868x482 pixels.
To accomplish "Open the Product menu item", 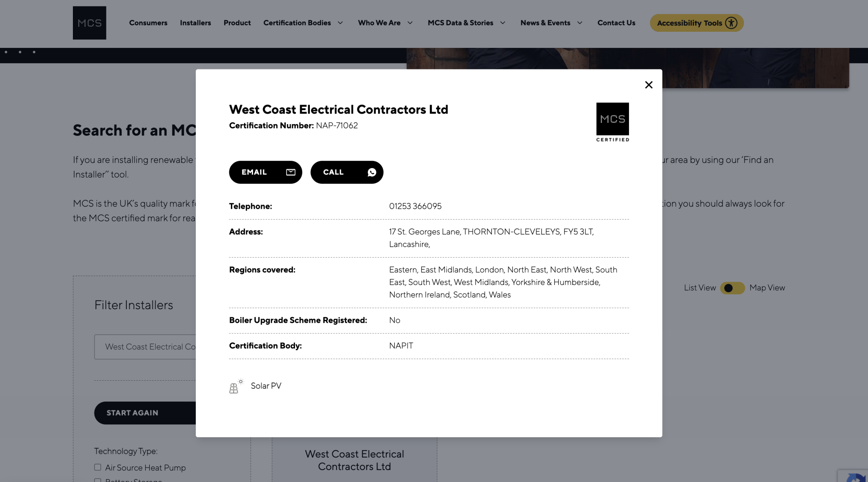I will tap(237, 23).
